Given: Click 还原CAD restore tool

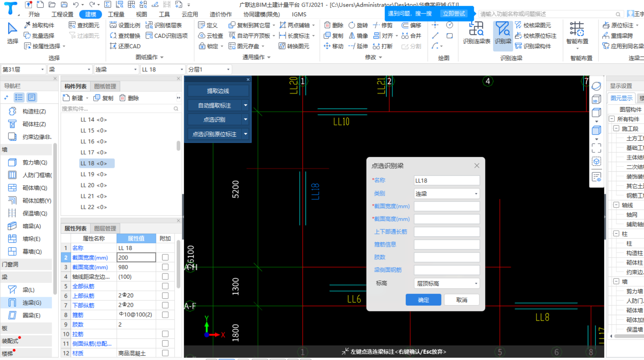Looking at the screenshot, I should point(125,46).
